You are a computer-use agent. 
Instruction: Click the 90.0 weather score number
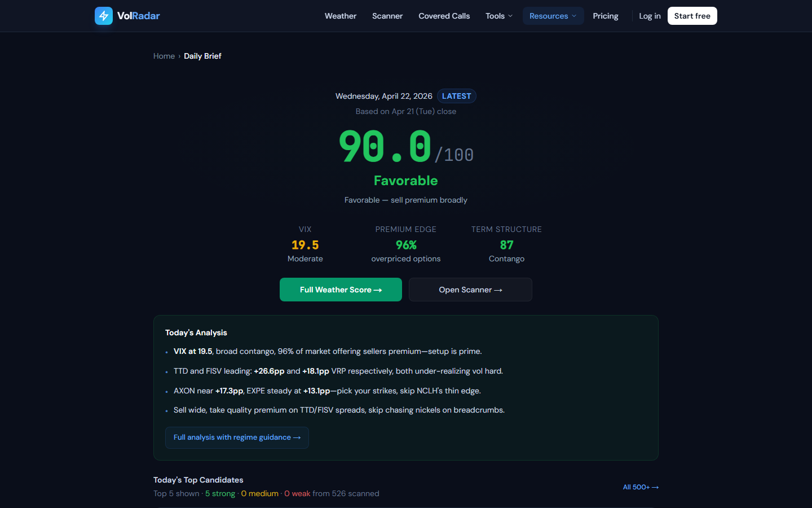tap(385, 147)
